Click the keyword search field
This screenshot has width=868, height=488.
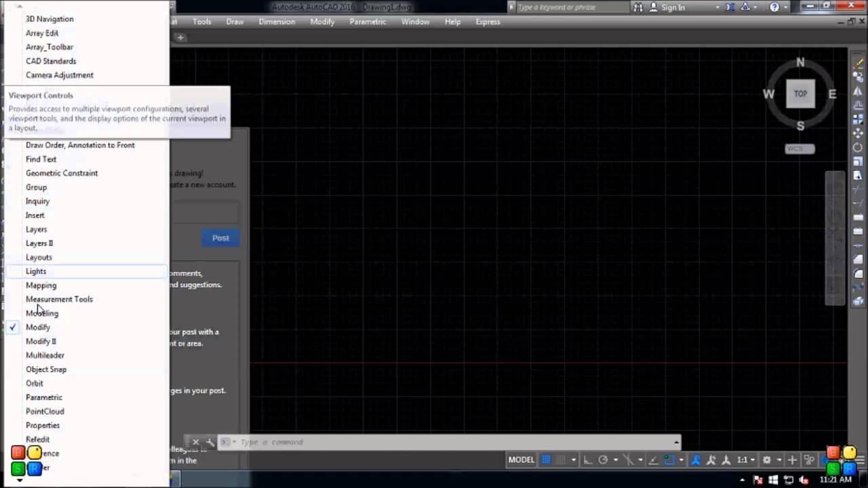click(572, 7)
